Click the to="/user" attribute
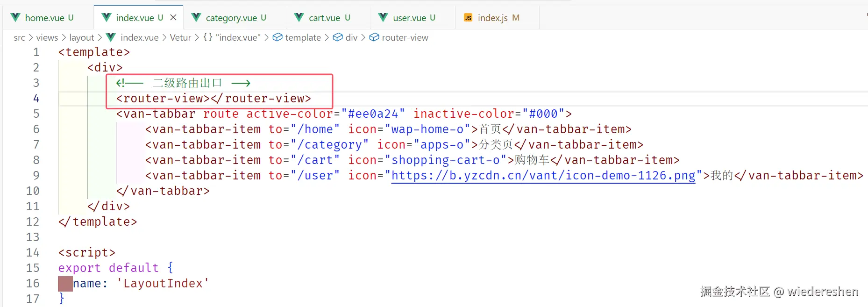This screenshot has width=868, height=307. (x=304, y=176)
